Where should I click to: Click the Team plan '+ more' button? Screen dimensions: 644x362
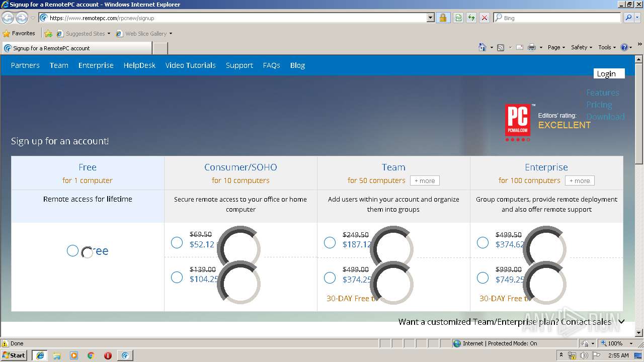[425, 180]
